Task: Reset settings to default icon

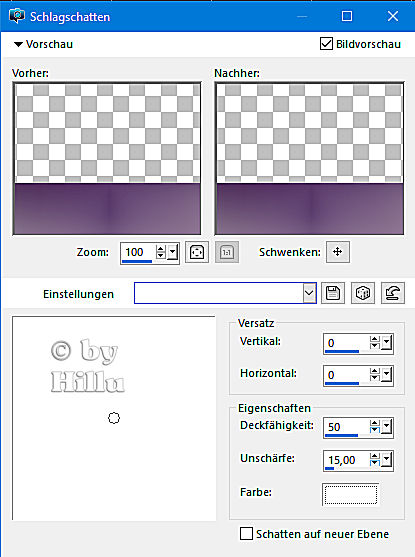Action: tap(393, 293)
